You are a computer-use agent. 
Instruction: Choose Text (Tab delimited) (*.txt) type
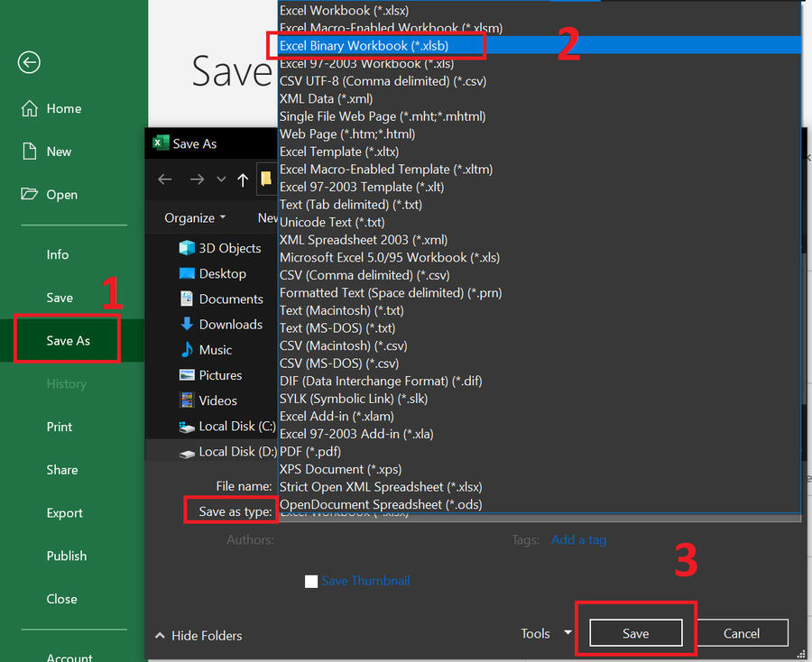[x=540, y=205]
